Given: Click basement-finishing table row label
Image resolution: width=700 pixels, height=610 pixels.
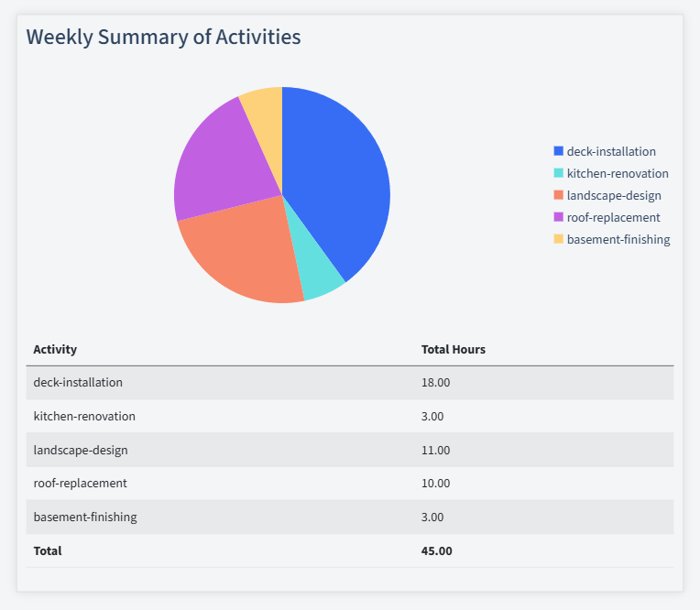Looking at the screenshot, I should tap(85, 517).
